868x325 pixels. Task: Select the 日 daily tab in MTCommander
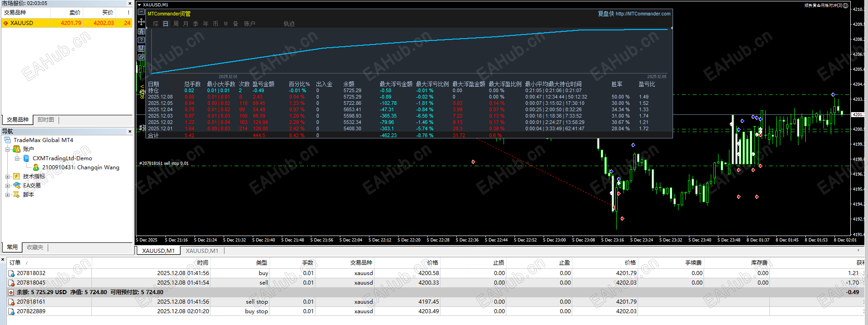coord(166,24)
